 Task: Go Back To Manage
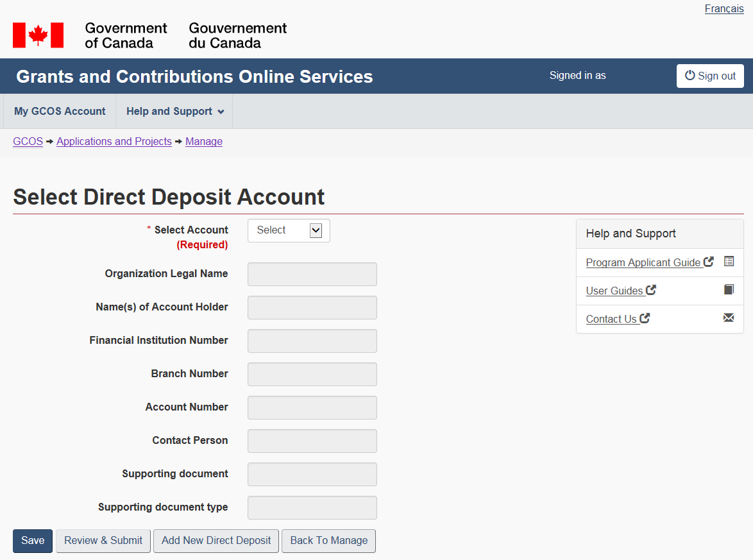(328, 541)
